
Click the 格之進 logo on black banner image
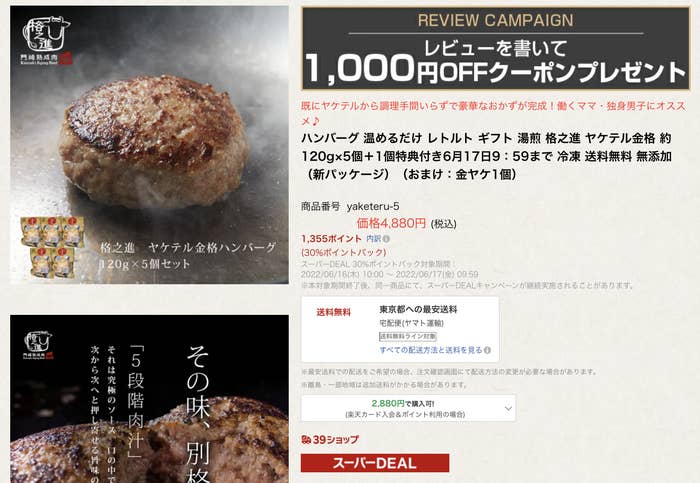pyautogui.click(x=39, y=345)
